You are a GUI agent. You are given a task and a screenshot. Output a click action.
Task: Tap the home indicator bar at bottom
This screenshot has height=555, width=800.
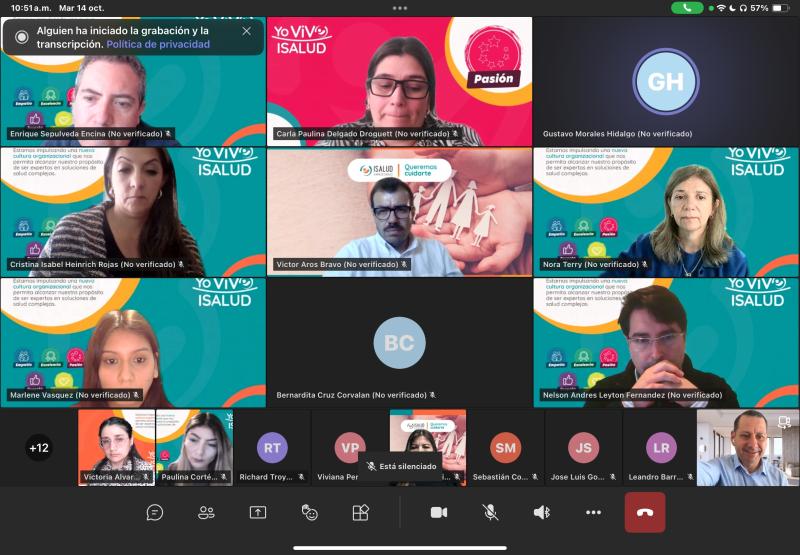coord(400,548)
